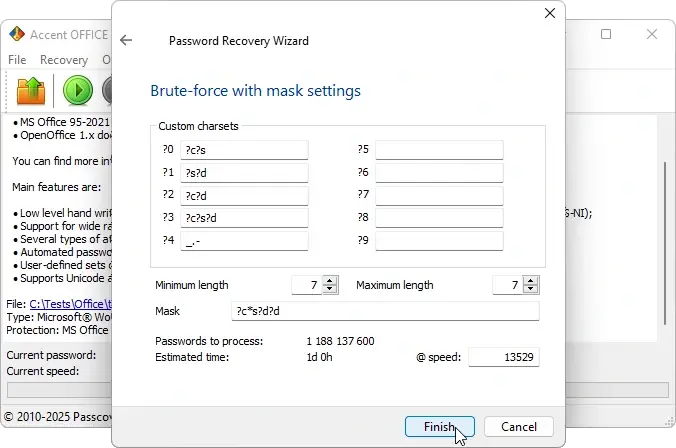Open the Recovery menu
The height and width of the screenshot is (448, 676).
(x=63, y=60)
